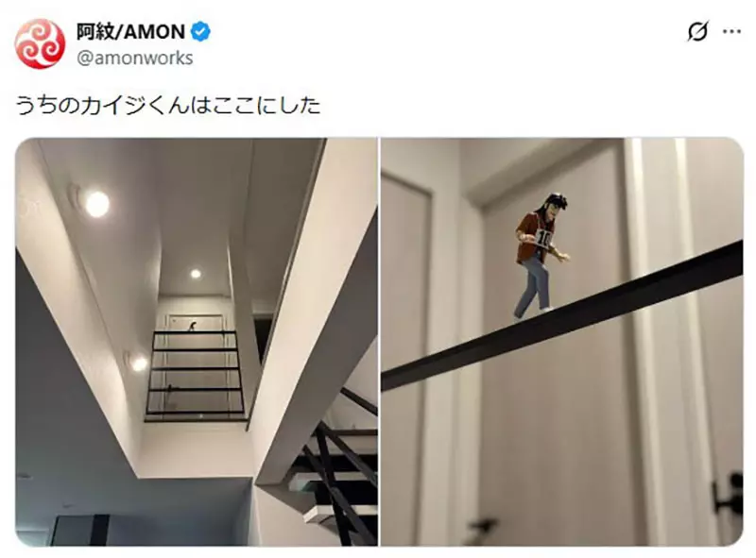Click the Grok slashed-circle icon
756x558 pixels.
(x=697, y=32)
